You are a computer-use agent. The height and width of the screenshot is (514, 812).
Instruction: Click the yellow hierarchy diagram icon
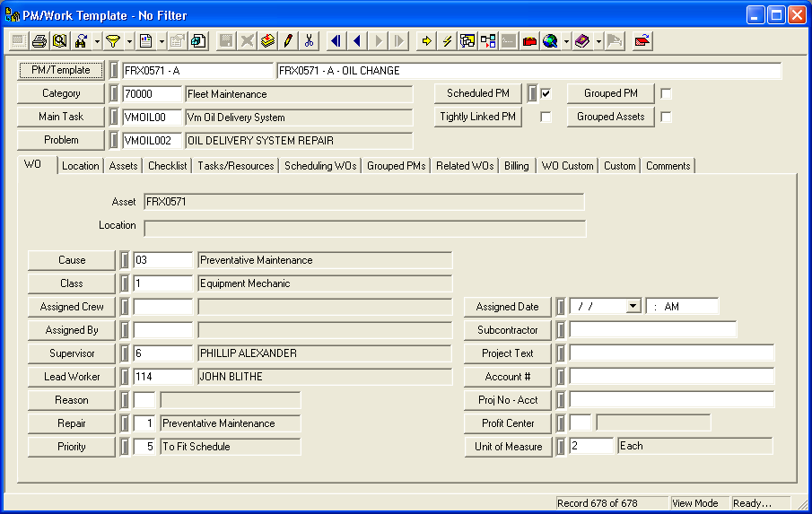point(467,41)
